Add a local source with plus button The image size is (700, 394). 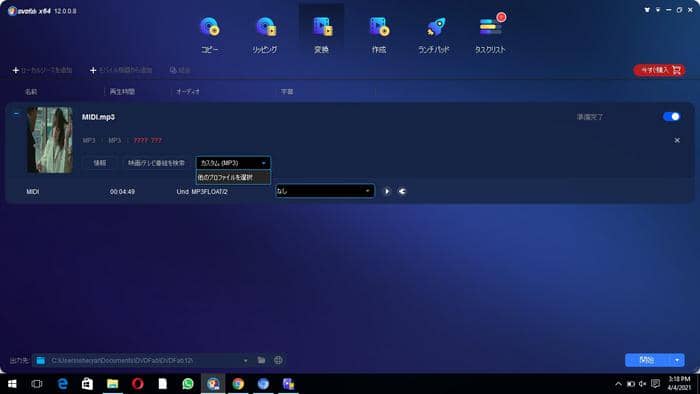[42, 70]
